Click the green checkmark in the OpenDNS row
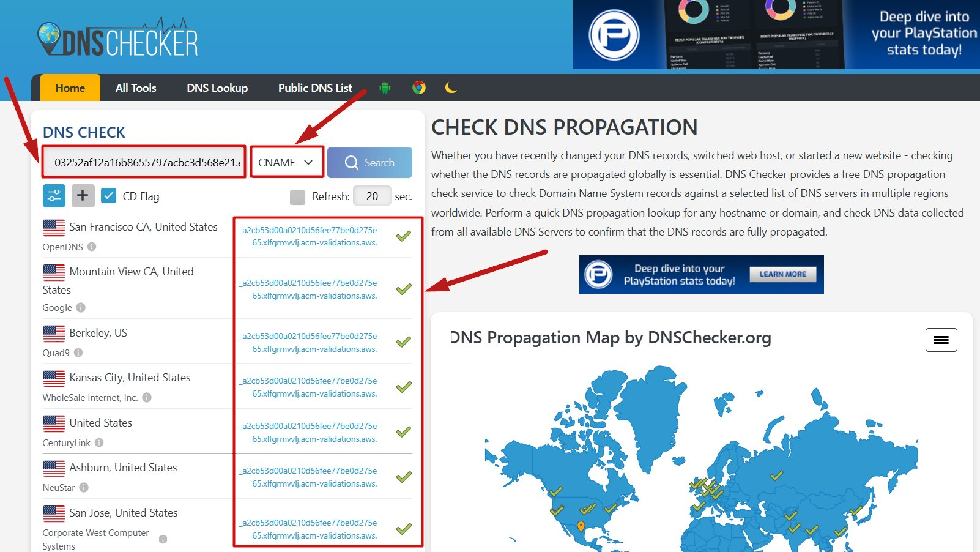 (x=404, y=236)
